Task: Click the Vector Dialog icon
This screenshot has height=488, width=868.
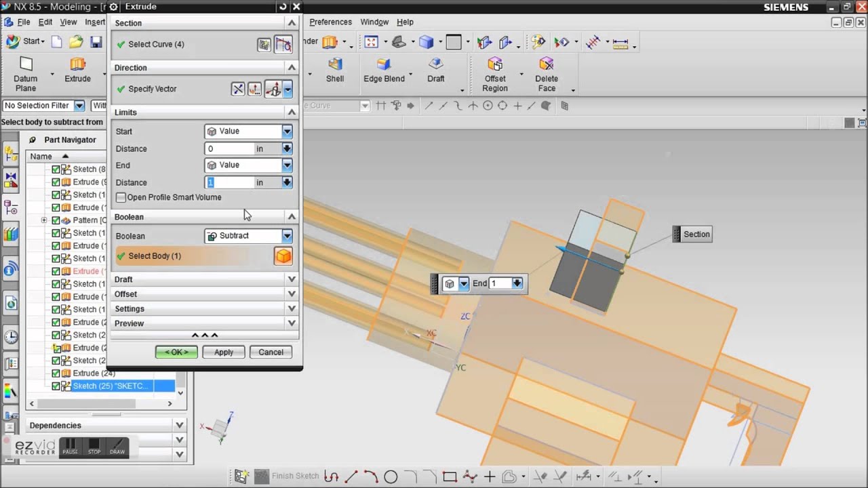Action: pyautogui.click(x=254, y=89)
